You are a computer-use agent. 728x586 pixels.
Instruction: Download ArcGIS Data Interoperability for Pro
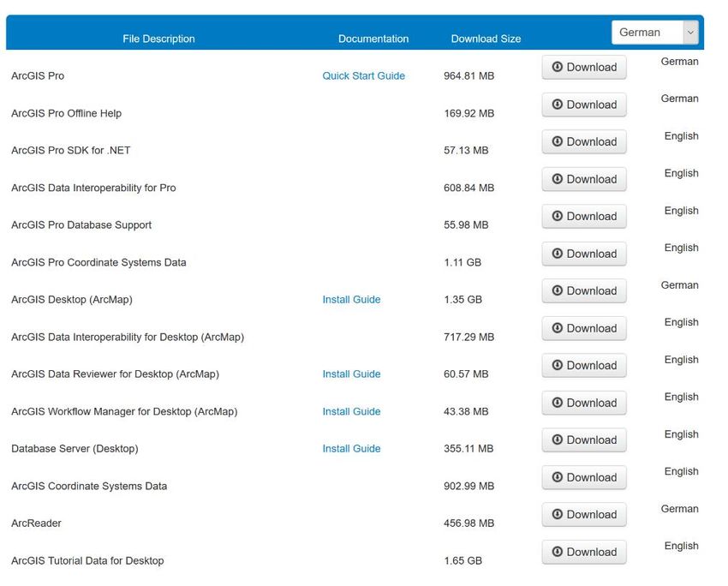(584, 180)
